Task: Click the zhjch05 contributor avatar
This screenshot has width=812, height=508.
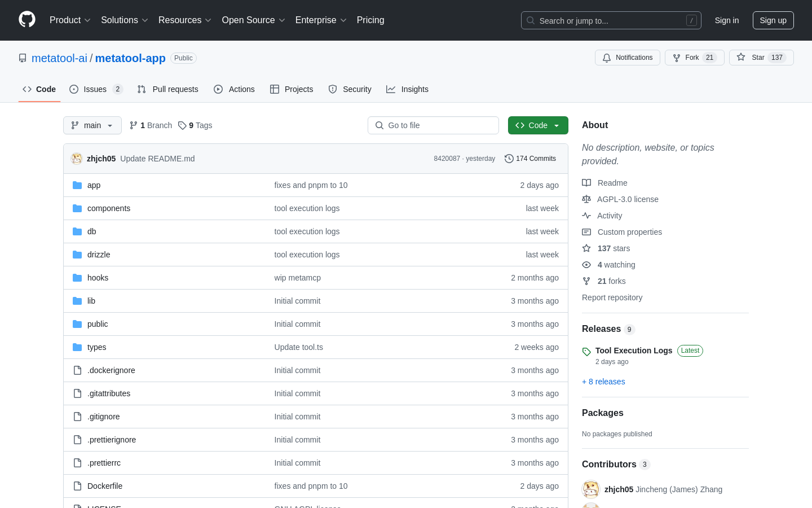Action: point(591,489)
